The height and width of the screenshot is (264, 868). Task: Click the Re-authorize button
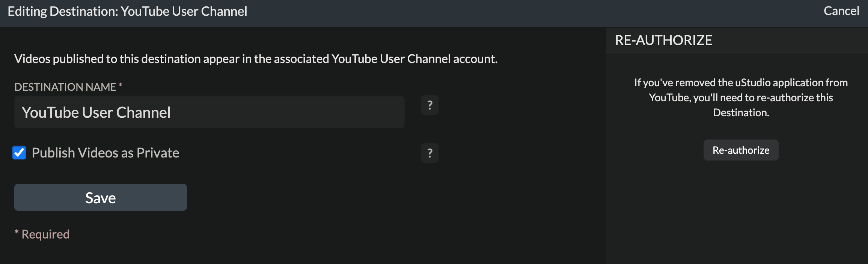pos(741,150)
